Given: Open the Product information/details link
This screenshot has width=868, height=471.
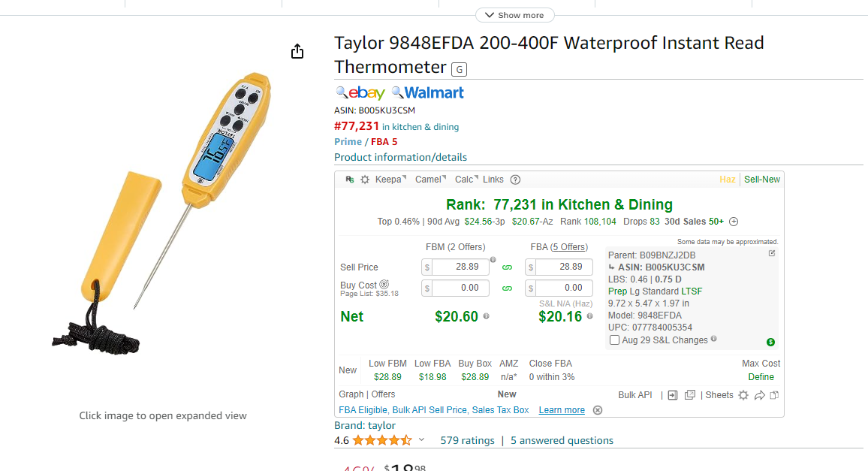Looking at the screenshot, I should pyautogui.click(x=400, y=157).
